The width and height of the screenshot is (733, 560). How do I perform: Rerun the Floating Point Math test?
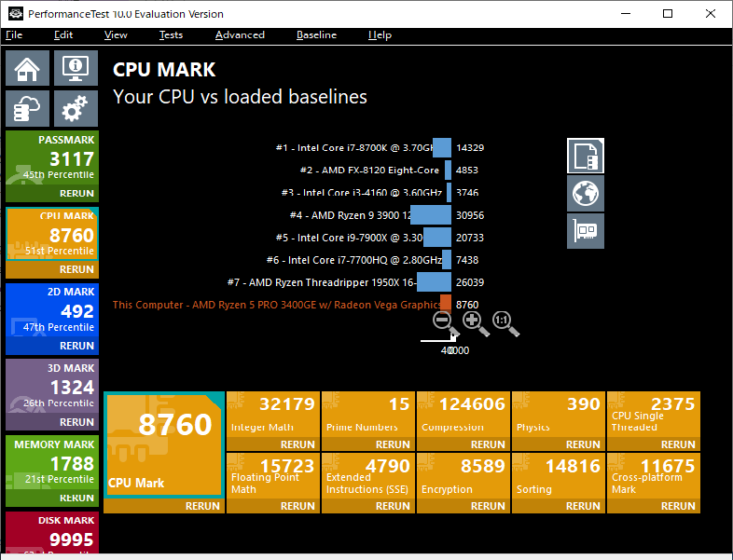point(297,506)
